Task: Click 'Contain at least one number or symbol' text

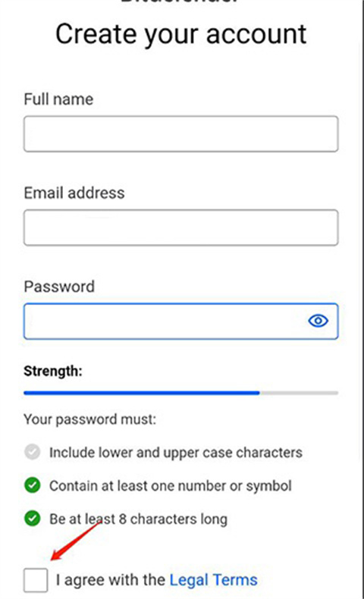Action: coord(171,486)
